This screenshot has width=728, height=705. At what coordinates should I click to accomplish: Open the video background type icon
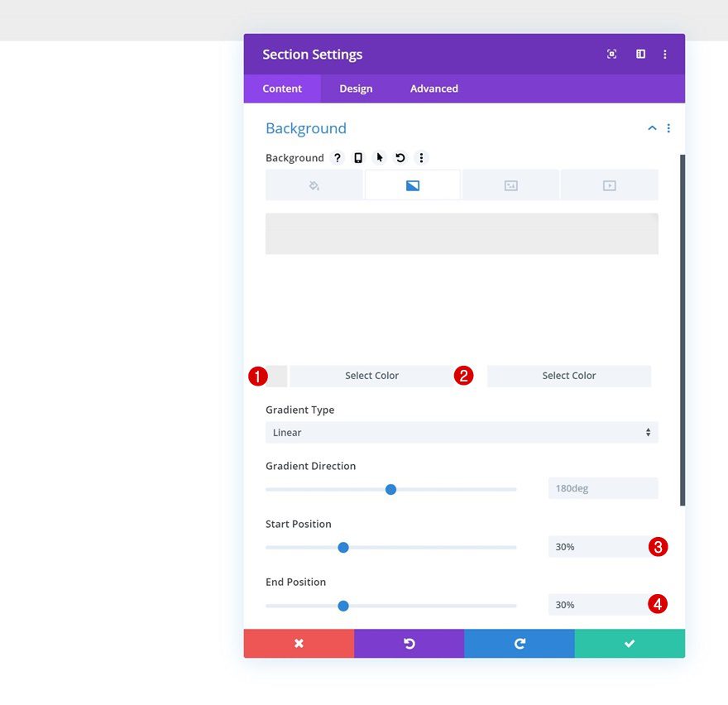610,185
